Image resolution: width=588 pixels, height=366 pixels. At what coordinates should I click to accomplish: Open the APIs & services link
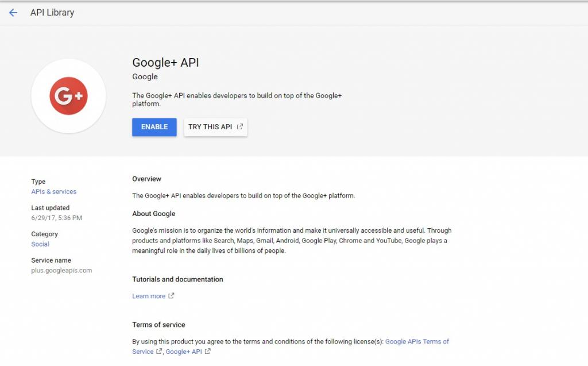53,192
